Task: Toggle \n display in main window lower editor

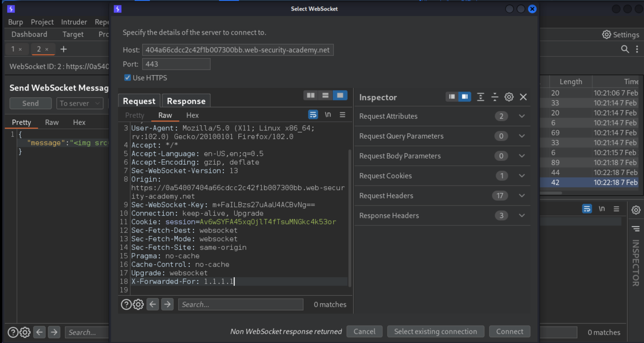Action: click(601, 208)
